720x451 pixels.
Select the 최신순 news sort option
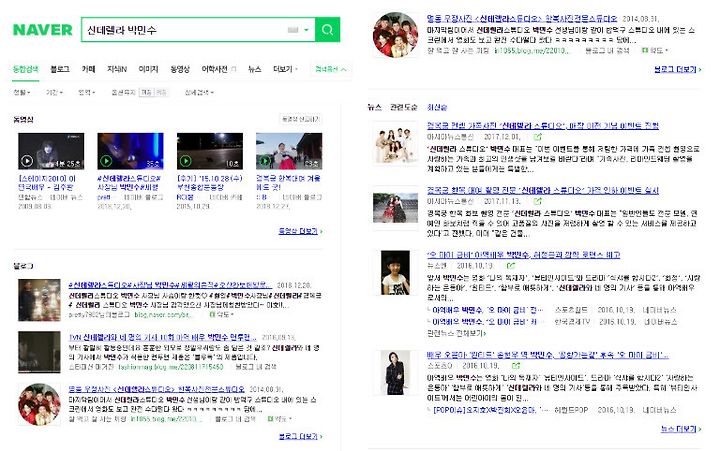pyautogui.click(x=437, y=107)
